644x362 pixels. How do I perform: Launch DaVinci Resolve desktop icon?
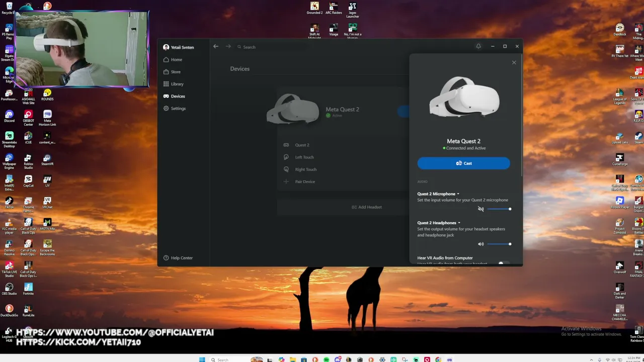[x=9, y=248]
